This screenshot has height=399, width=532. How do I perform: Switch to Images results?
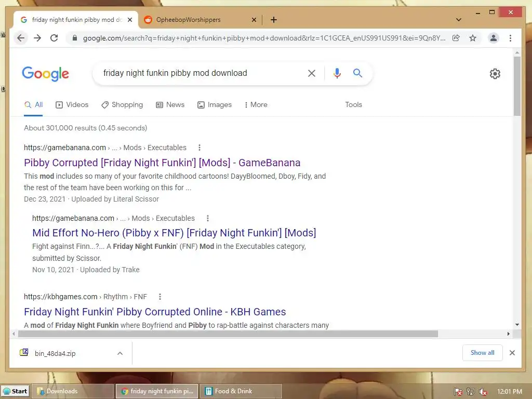click(x=215, y=105)
